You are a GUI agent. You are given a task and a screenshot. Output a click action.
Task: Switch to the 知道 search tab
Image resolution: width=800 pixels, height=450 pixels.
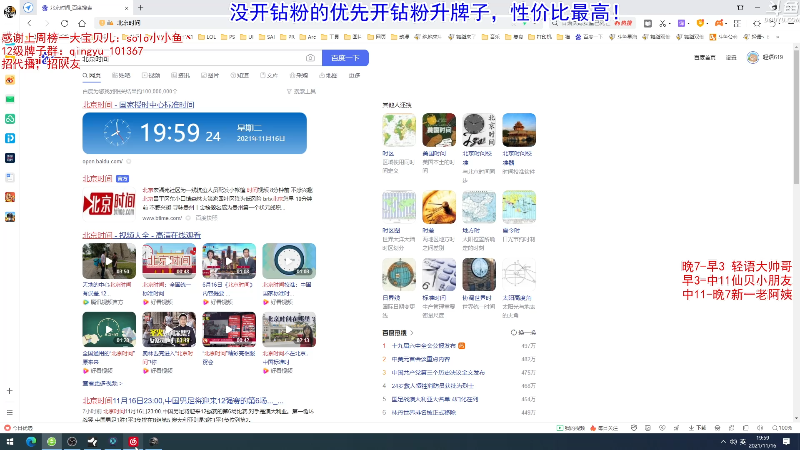pos(240,76)
